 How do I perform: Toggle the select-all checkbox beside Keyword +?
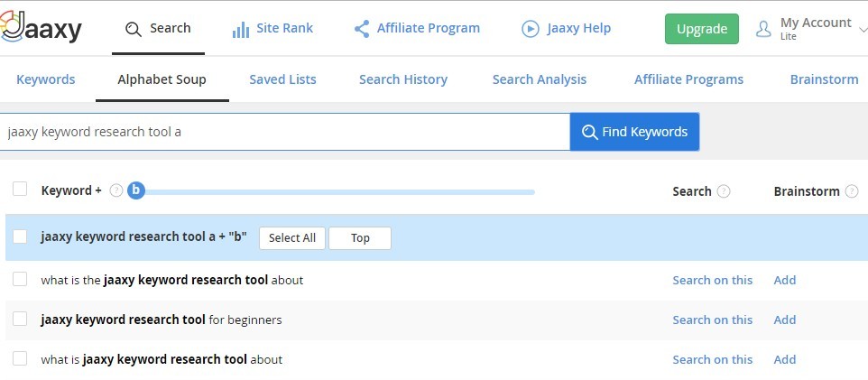pos(20,189)
